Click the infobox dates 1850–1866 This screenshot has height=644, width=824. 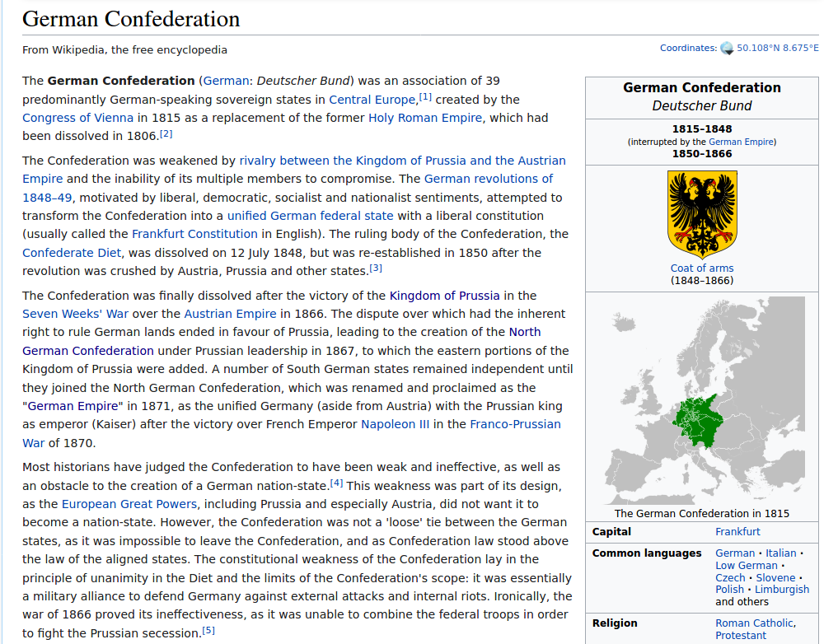[702, 154]
